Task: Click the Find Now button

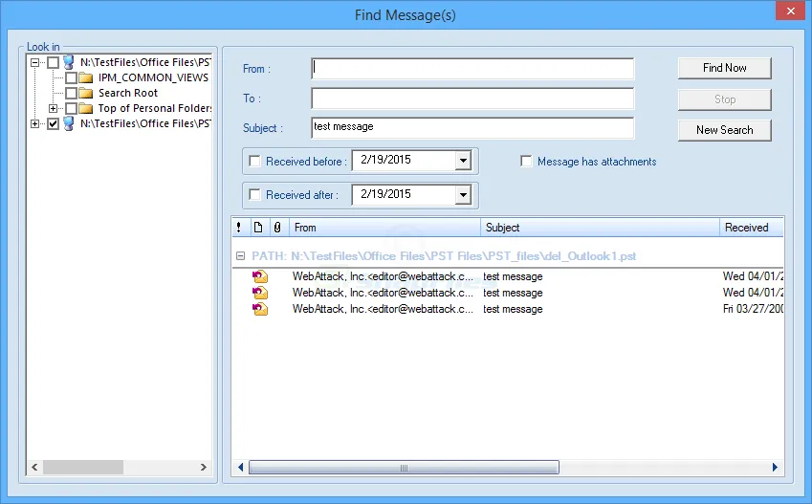Action: pyautogui.click(x=724, y=68)
